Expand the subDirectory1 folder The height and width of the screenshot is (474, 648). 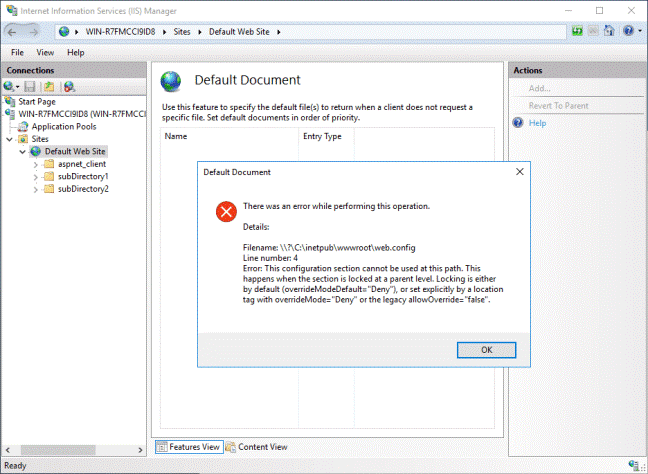point(36,177)
